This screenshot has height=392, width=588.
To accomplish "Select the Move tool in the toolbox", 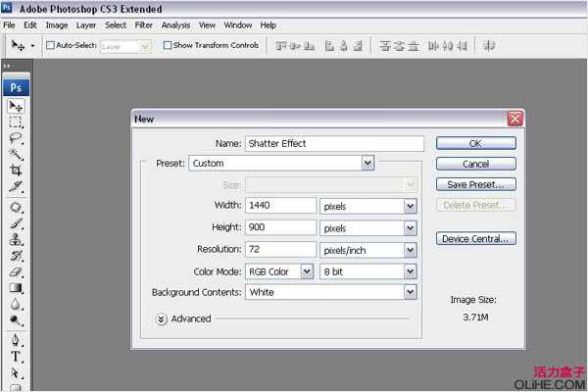I will click(x=16, y=106).
